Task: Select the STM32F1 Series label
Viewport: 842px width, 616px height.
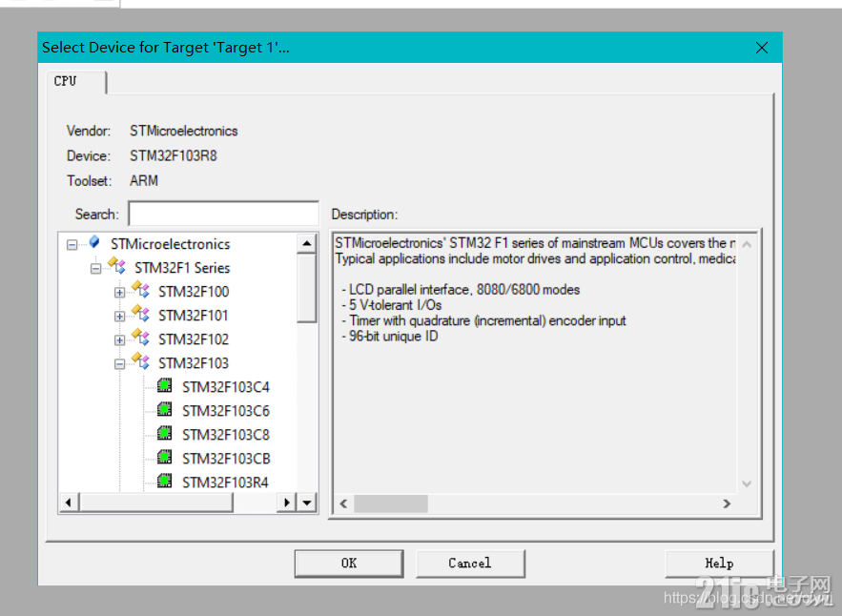Action: tap(182, 268)
